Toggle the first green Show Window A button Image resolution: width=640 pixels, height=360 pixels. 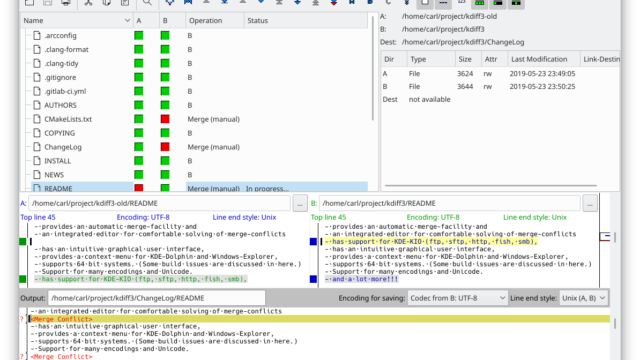click(x=480, y=3)
